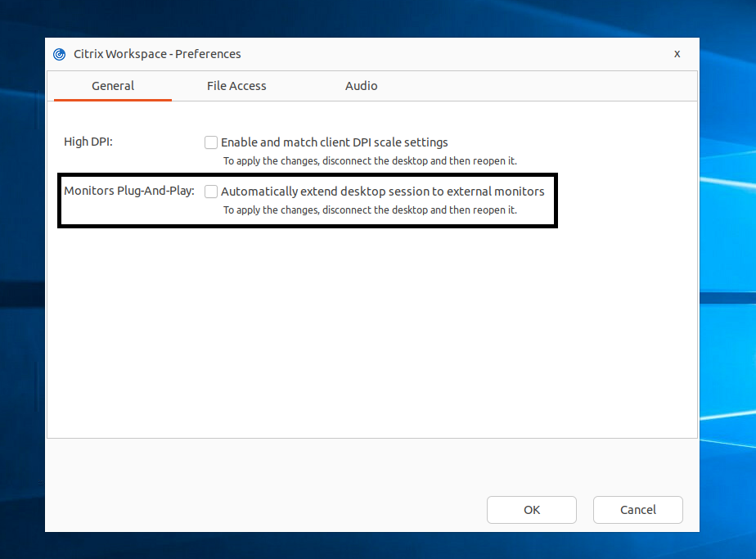Image resolution: width=756 pixels, height=559 pixels.
Task: Click the reconnect note under Monitors Plug-And-Play
Action: (x=370, y=210)
